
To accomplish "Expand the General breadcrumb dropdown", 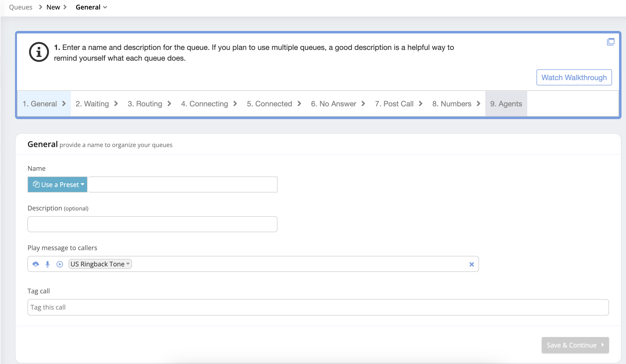I will 105,7.
